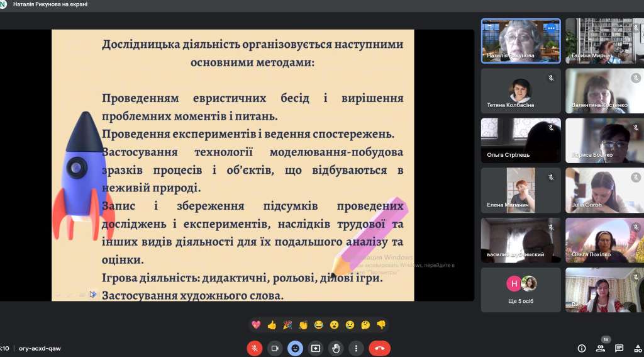This screenshot has width=644, height=357.
Task: Select василий шубчинский video tile
Action: (521, 240)
